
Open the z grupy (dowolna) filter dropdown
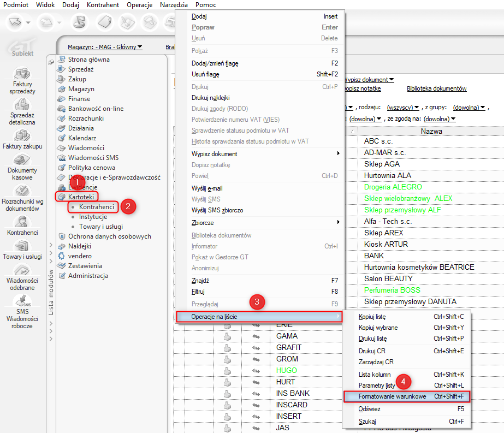(x=469, y=108)
